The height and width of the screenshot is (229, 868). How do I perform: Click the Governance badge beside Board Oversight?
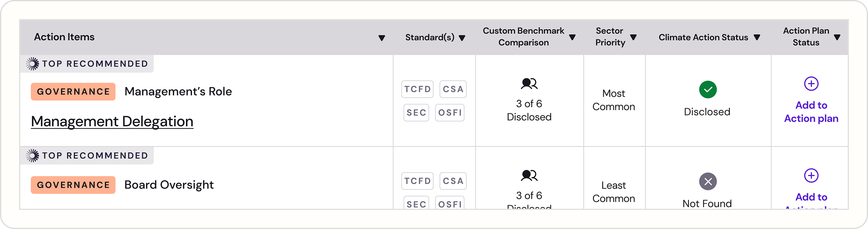coord(73,185)
